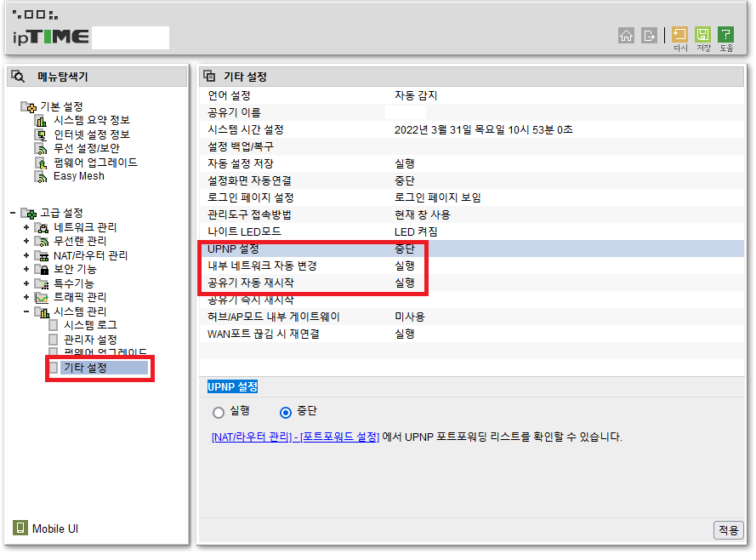Expand the 보안 기능 node
Image resolution: width=756 pixels, height=560 pixels.
coord(26,269)
